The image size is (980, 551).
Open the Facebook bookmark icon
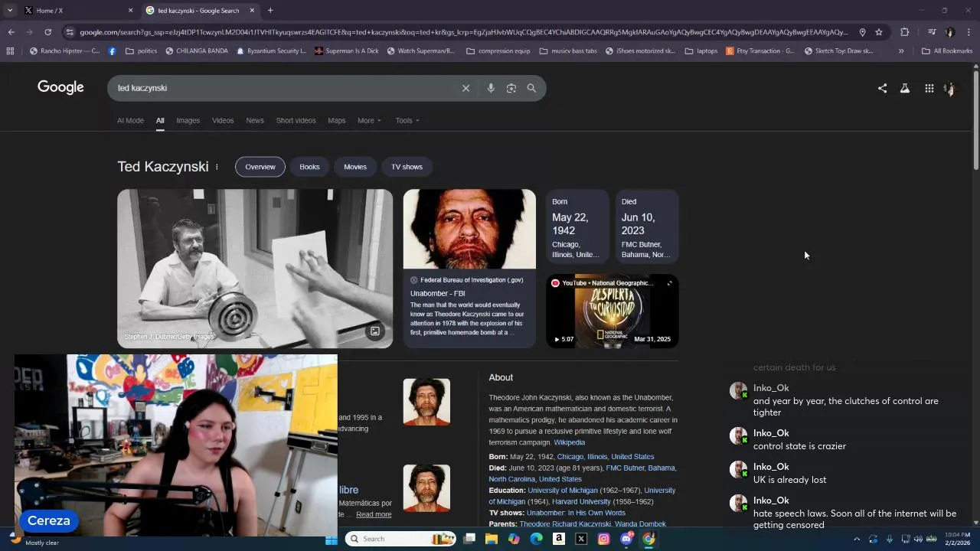113,51
